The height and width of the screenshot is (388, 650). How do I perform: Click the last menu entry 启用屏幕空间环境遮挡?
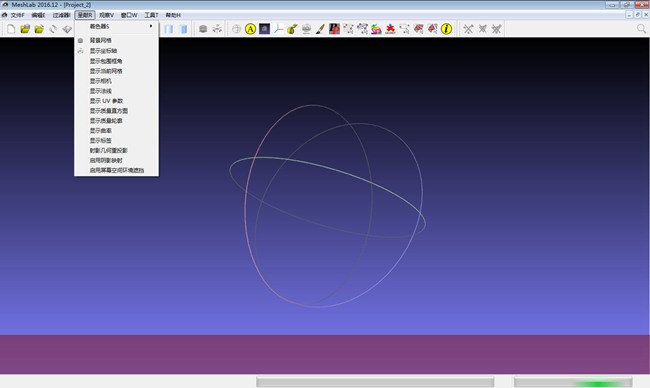pos(116,170)
